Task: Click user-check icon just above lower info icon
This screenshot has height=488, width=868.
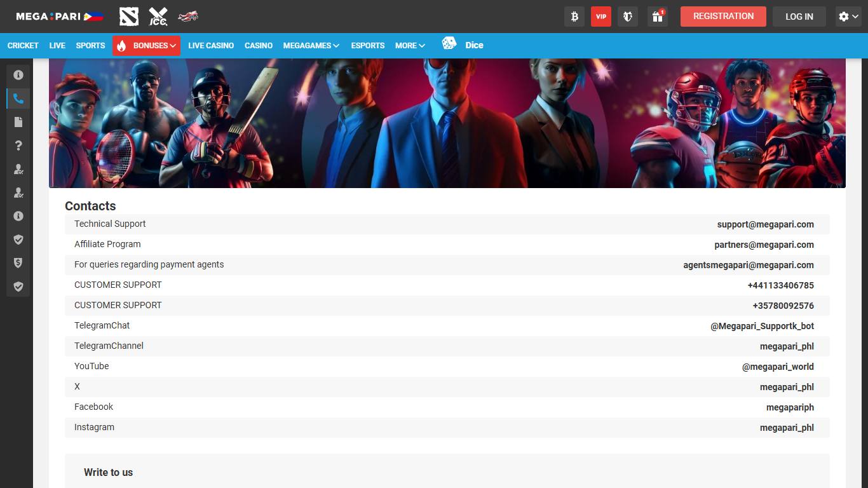Action: [18, 193]
